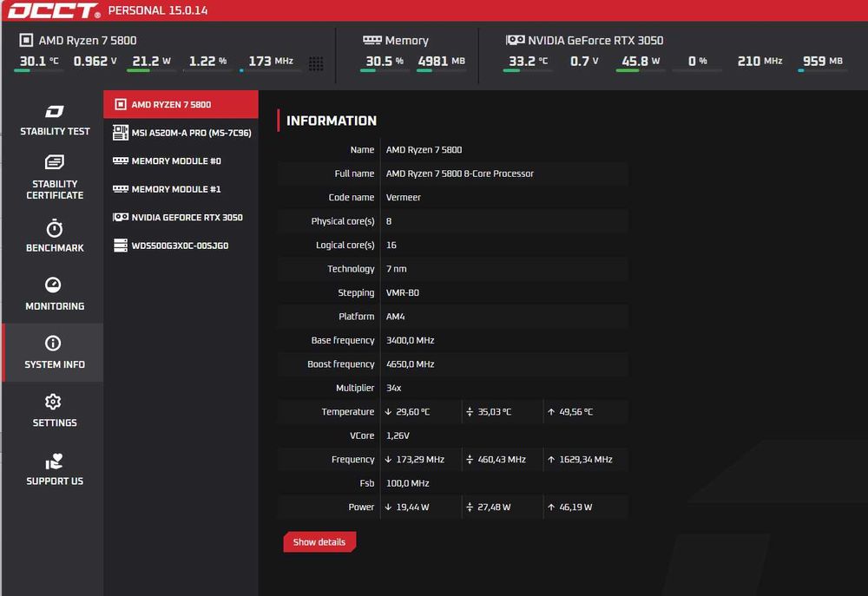
Task: Click the CPU cores grid icon in header
Action: click(316, 63)
